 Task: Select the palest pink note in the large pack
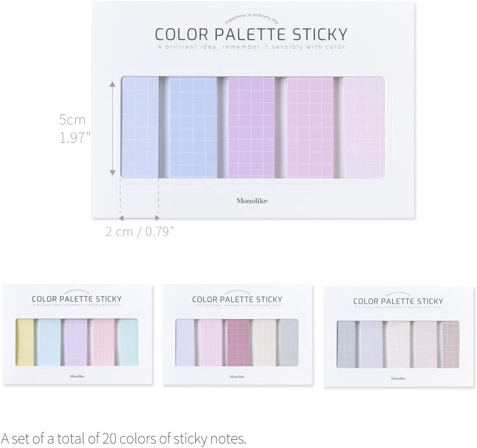tap(365, 127)
